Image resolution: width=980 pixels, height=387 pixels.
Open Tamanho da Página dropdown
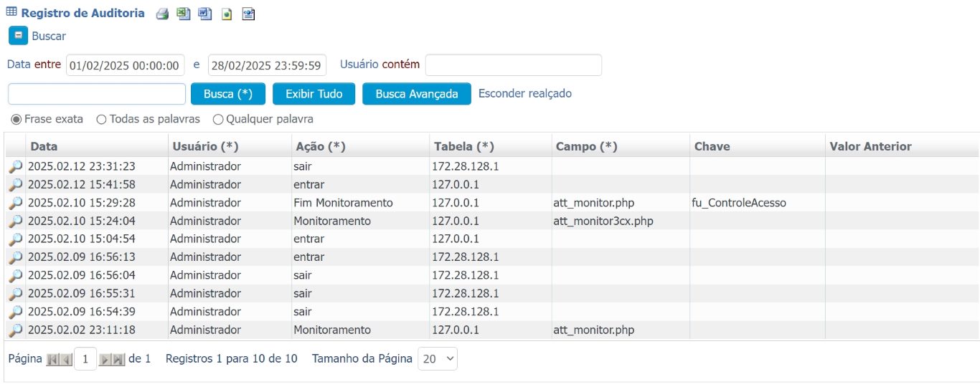pos(438,359)
